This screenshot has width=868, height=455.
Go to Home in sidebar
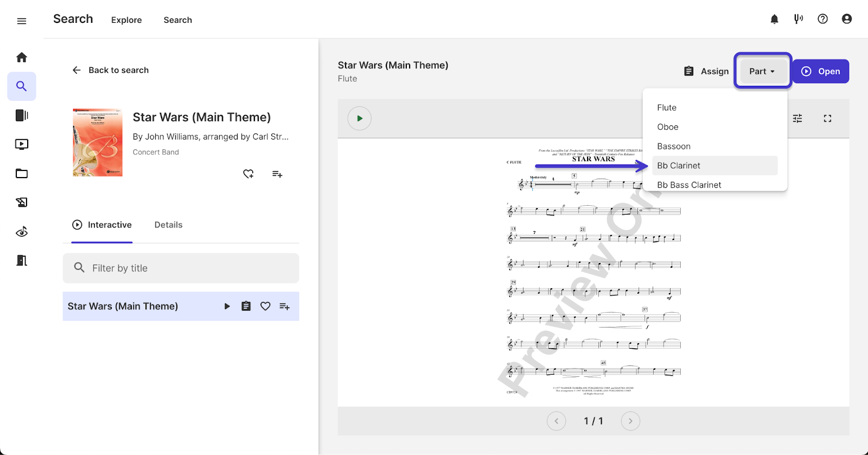pos(22,57)
